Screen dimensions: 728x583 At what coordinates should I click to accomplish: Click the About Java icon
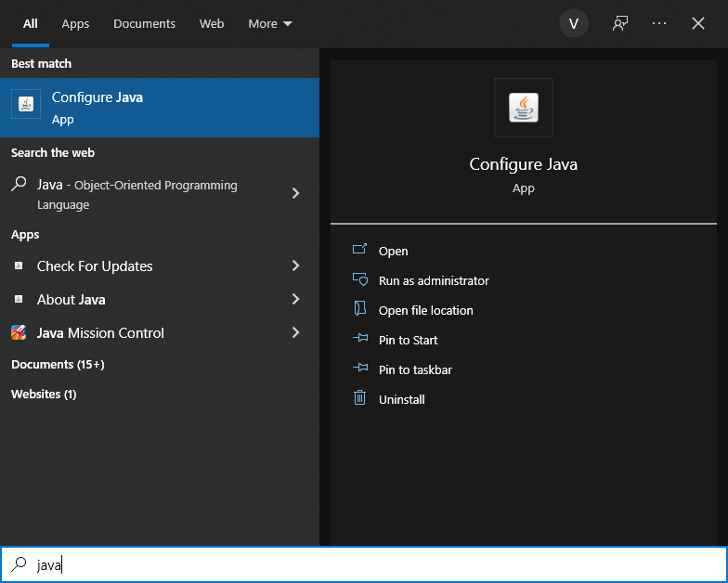click(x=19, y=299)
